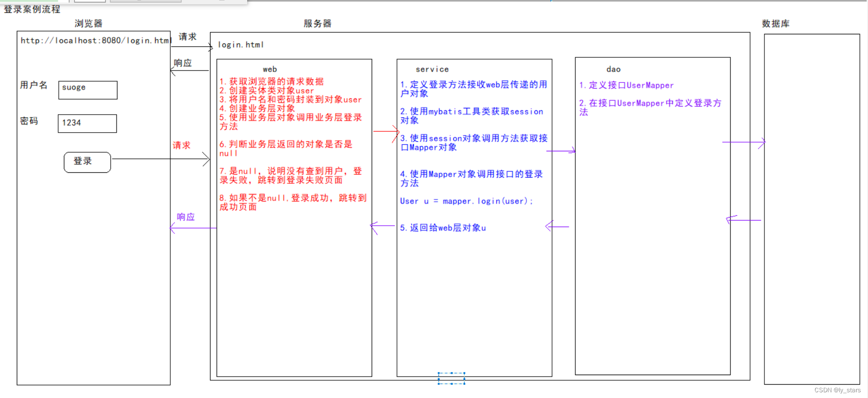Click the URL http://localhost:8080/login.html

[96, 41]
